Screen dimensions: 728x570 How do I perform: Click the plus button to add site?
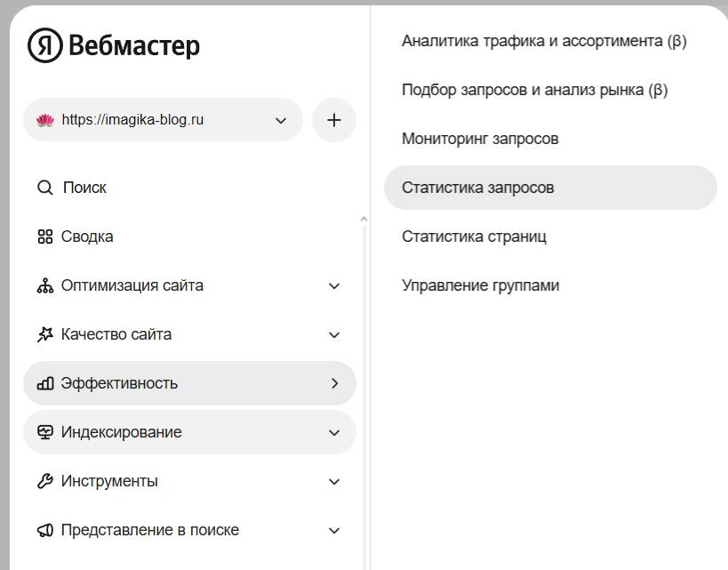click(334, 120)
